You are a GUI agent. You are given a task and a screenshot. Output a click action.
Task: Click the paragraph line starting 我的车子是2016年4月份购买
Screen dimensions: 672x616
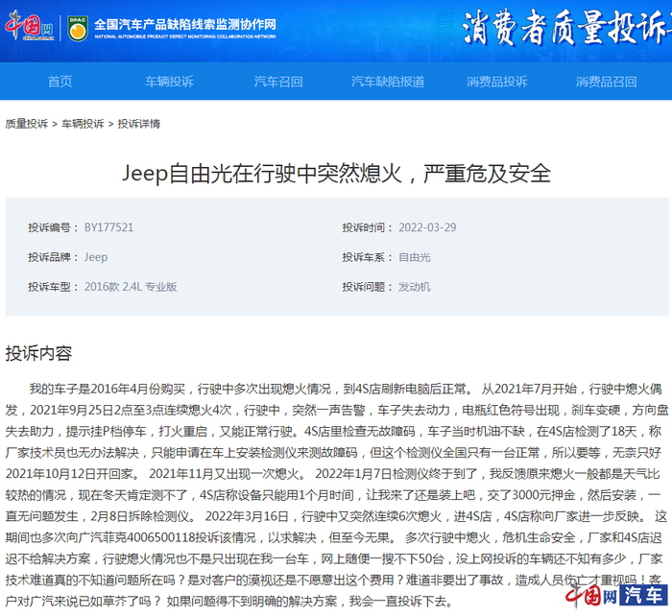click(x=346, y=389)
